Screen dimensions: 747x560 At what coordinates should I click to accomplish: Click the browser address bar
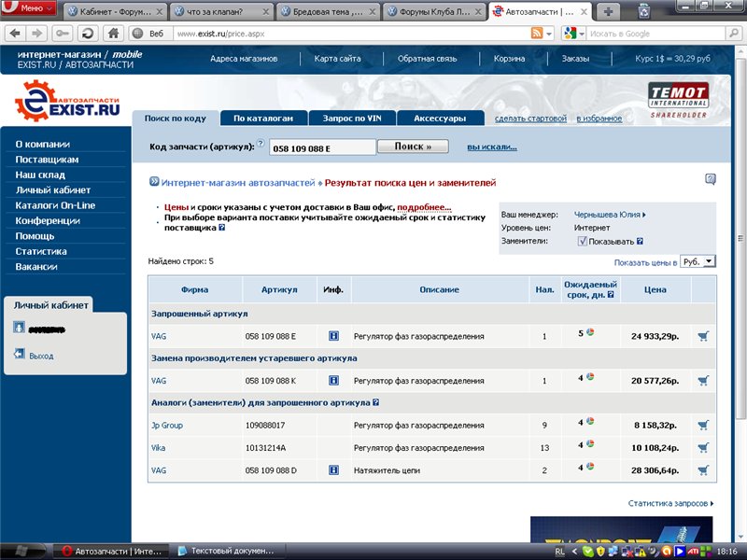click(x=350, y=34)
